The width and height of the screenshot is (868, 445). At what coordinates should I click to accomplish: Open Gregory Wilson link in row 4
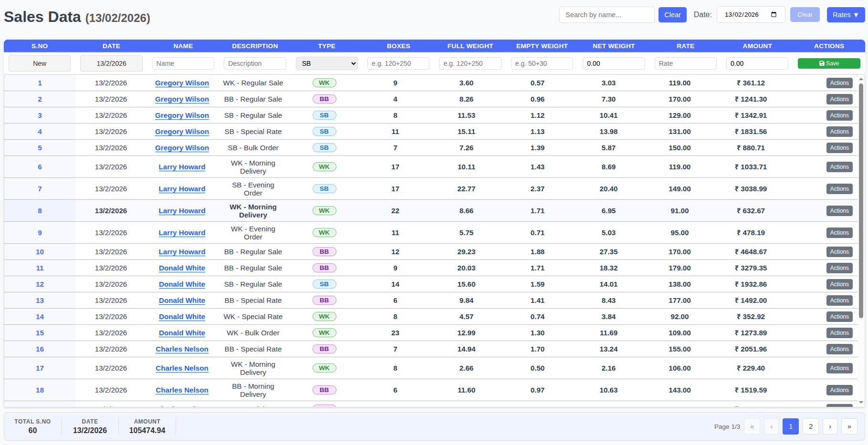coord(182,132)
